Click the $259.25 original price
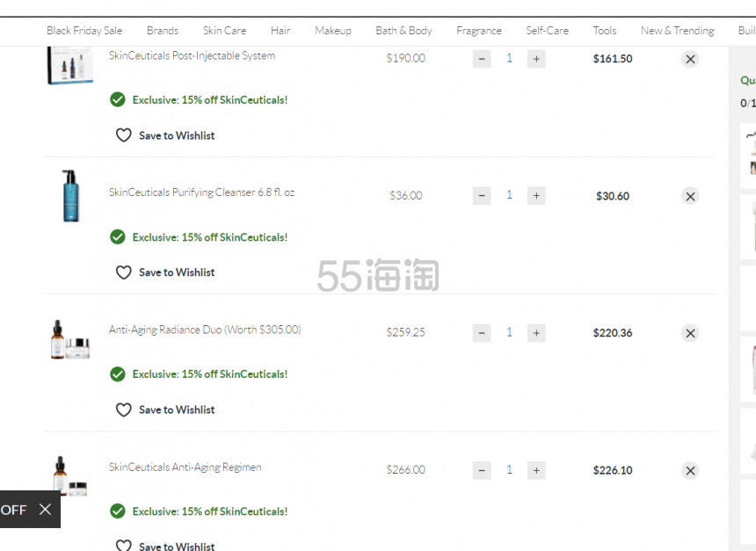 pyautogui.click(x=405, y=332)
